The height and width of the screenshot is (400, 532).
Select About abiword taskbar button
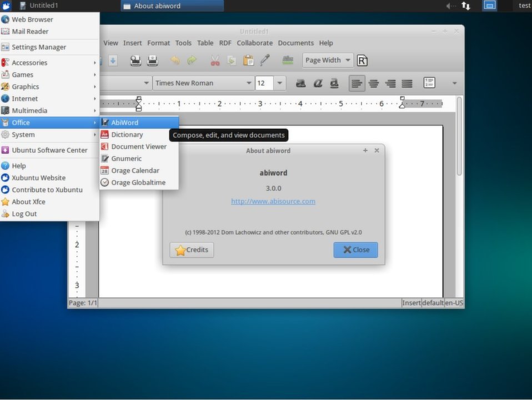coord(172,6)
